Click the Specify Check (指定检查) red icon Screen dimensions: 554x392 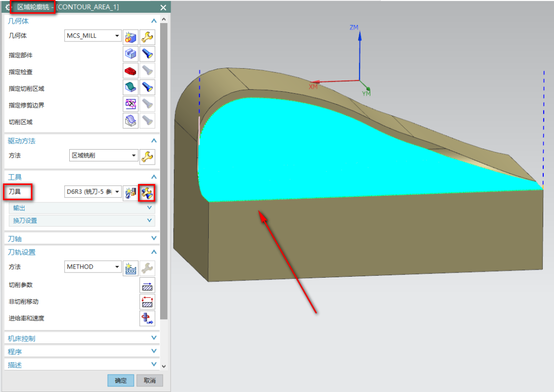pos(131,71)
